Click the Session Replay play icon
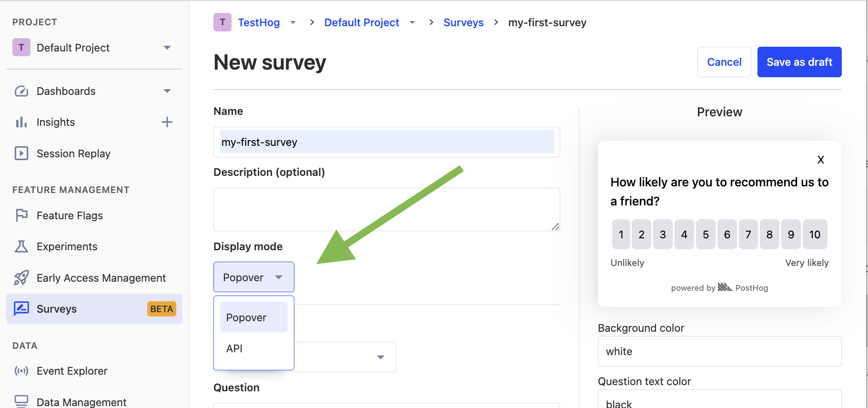Screen dimensions: 868x408 coord(21,153)
